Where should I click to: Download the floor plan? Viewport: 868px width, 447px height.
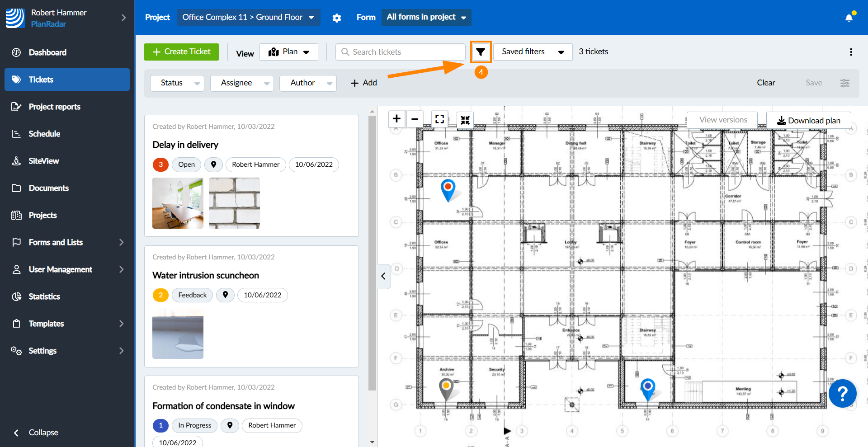[x=809, y=121]
